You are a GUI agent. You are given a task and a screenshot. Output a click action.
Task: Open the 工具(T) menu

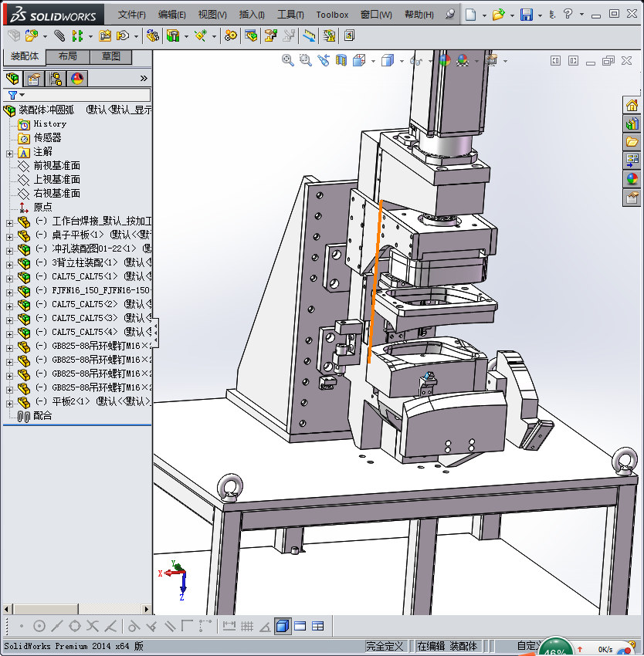[290, 15]
